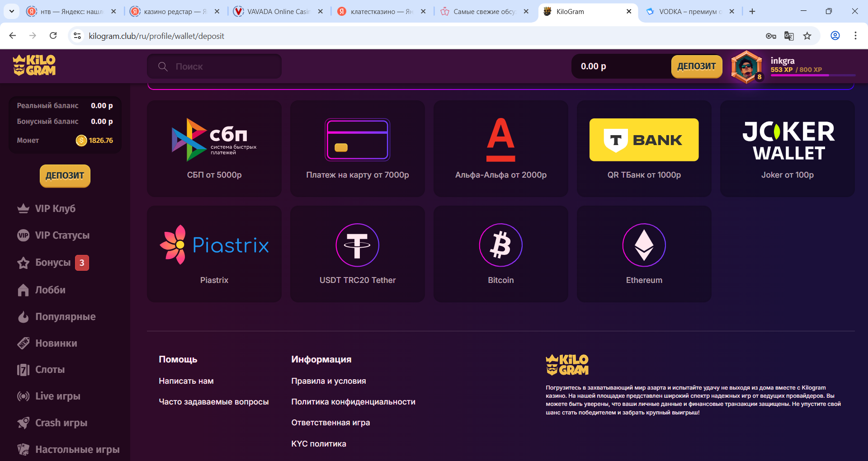Open the Правила и условия link

pyautogui.click(x=329, y=381)
